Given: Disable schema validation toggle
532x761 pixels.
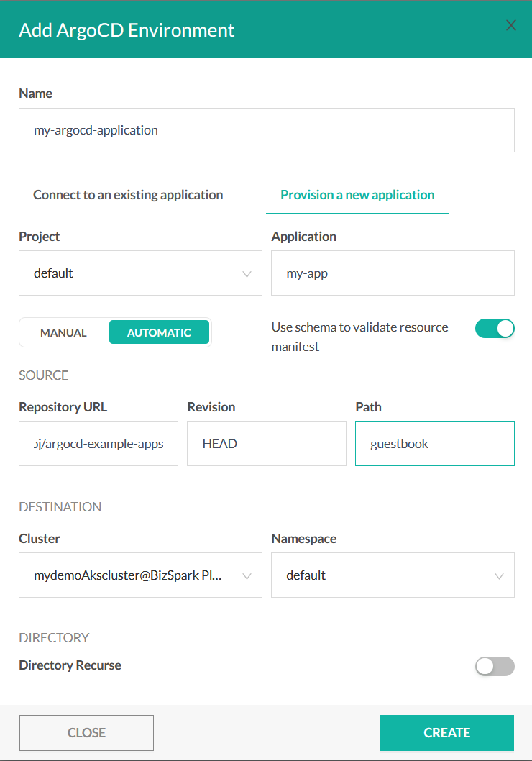Looking at the screenshot, I should [x=495, y=329].
